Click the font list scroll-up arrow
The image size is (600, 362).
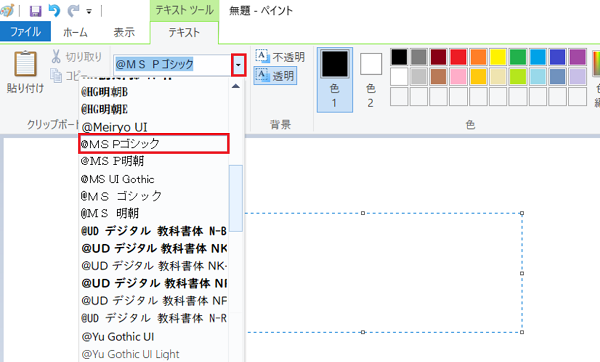[236, 86]
